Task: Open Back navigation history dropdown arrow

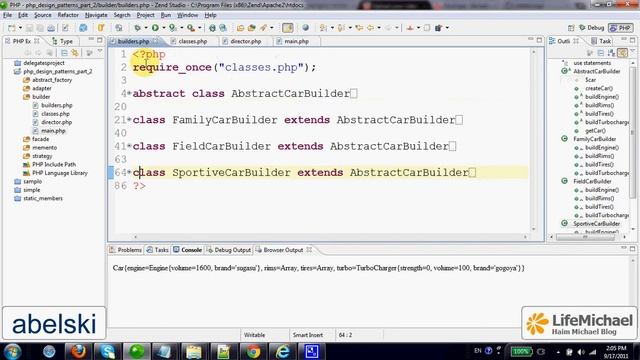Action: click(x=379, y=28)
